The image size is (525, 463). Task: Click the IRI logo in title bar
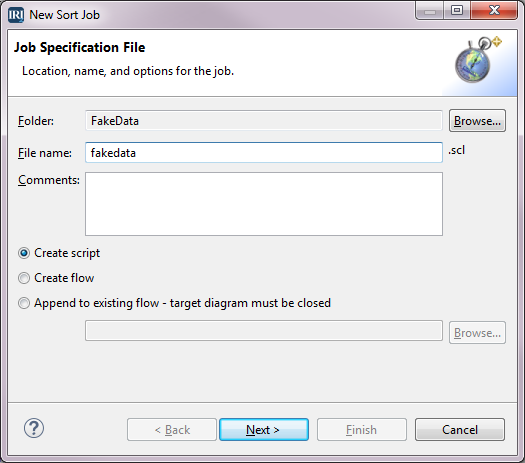coord(16,15)
